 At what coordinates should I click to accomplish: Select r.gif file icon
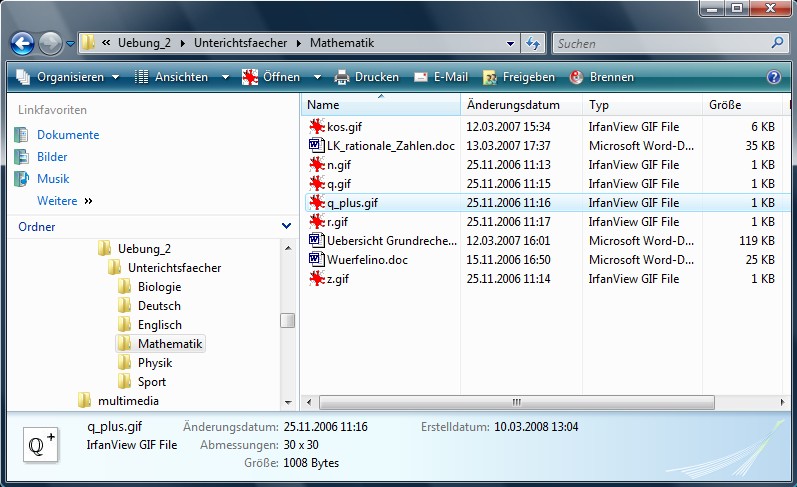(x=317, y=221)
